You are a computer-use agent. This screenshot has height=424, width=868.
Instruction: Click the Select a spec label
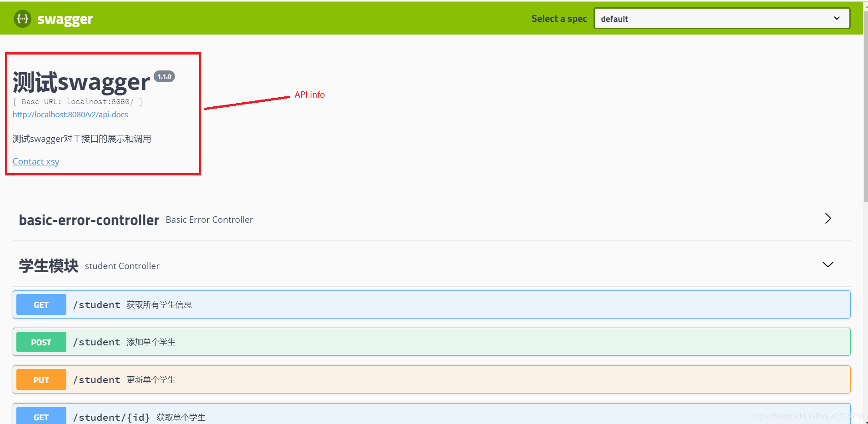coord(559,19)
